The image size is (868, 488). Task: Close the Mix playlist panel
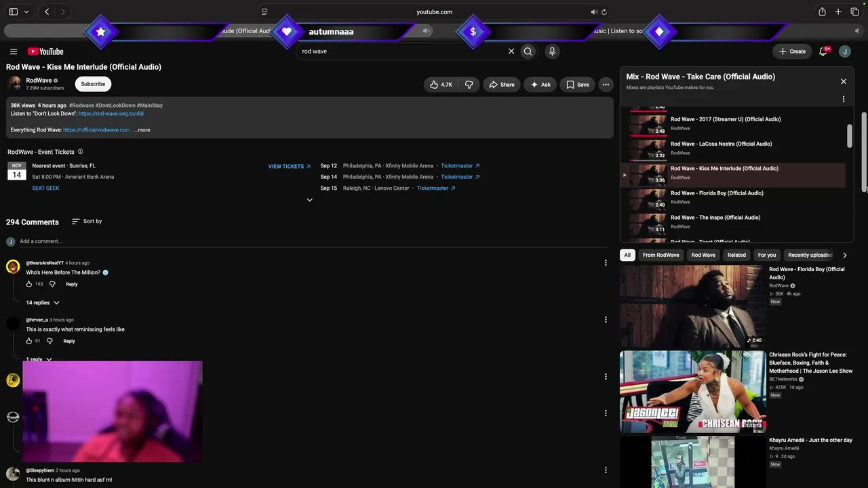click(844, 81)
